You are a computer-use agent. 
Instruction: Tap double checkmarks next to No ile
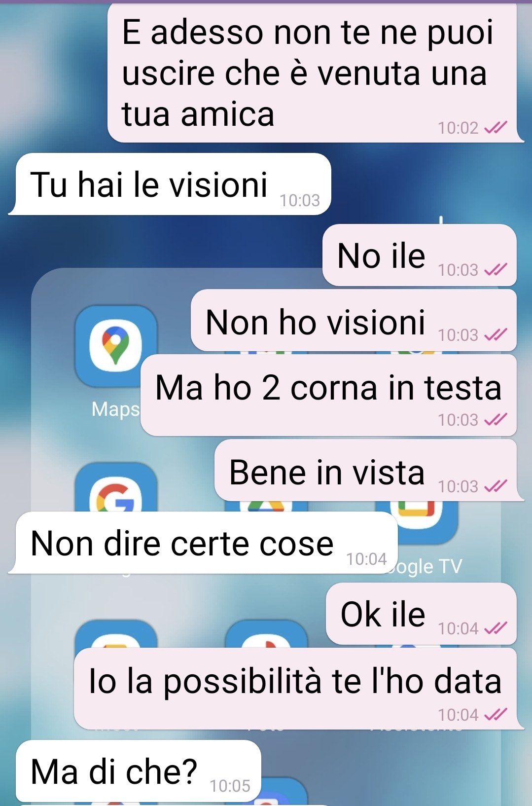[496, 270]
